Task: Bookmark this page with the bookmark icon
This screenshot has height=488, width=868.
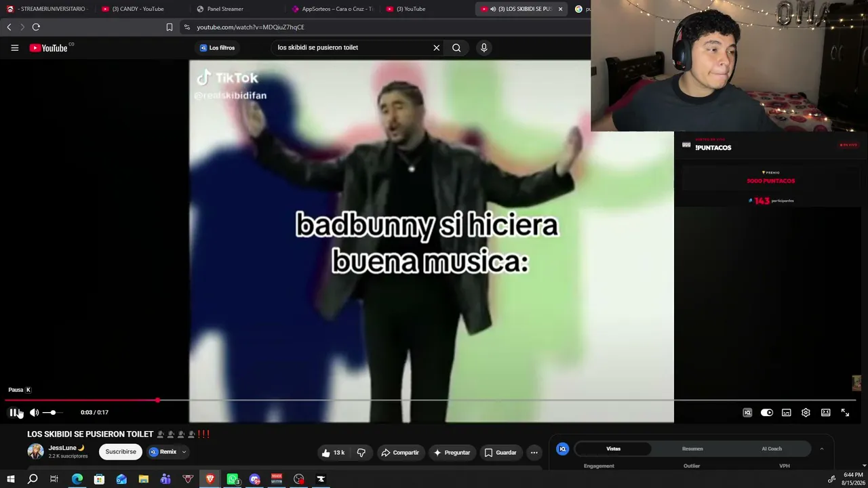Action: pos(170,27)
